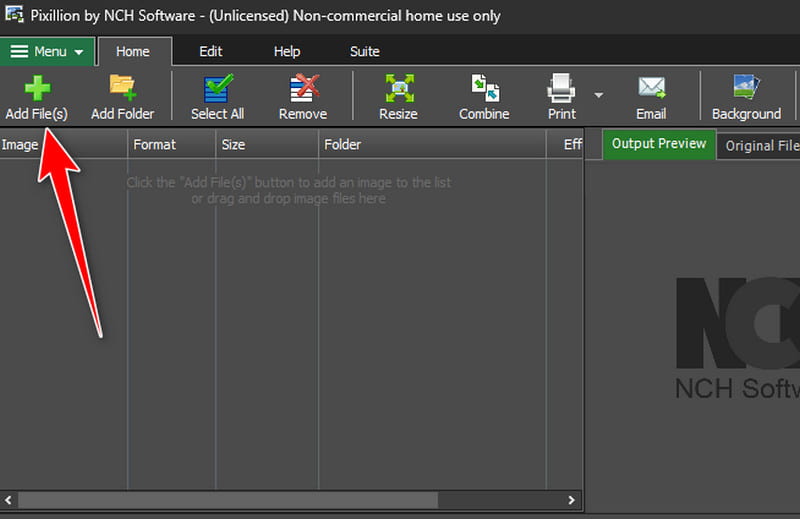Sort by the Size column header
The width and height of the screenshot is (800, 519).
click(x=267, y=144)
